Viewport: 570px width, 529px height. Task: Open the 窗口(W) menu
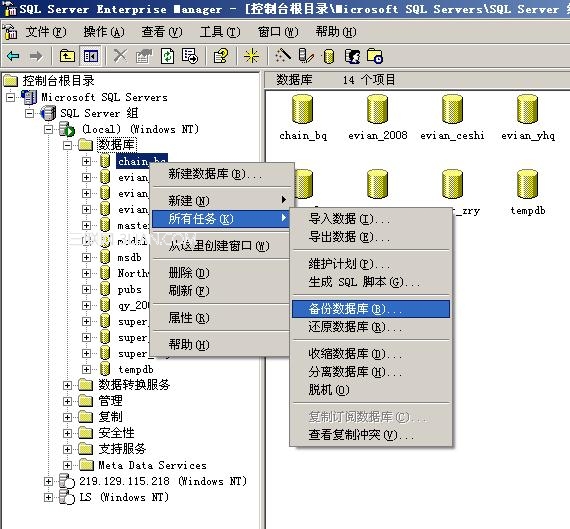pos(278,32)
